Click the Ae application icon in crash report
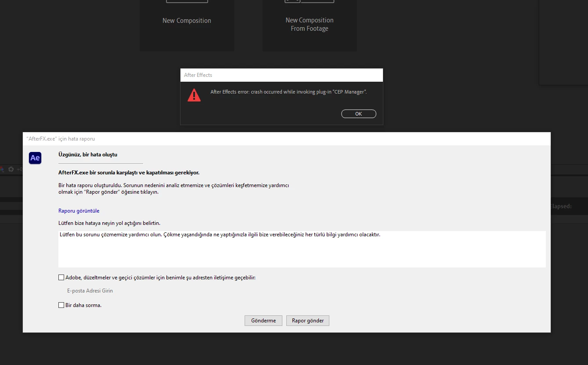This screenshot has height=365, width=588. (35, 158)
